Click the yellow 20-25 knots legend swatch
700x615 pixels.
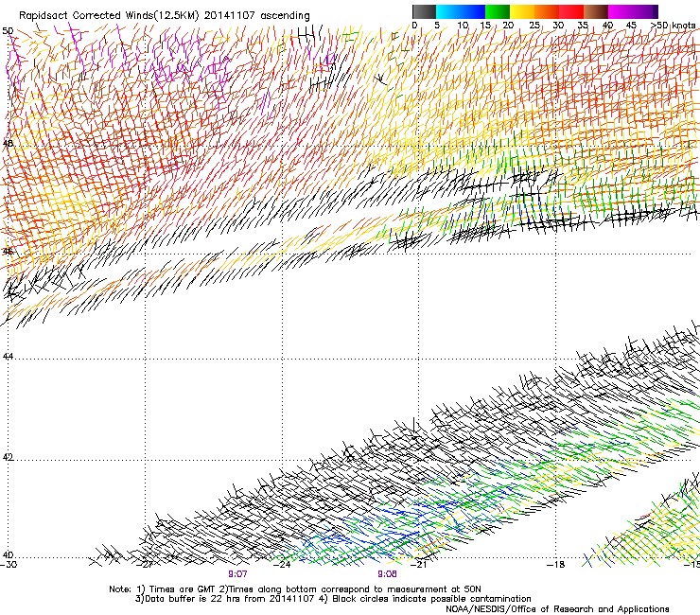click(x=522, y=11)
